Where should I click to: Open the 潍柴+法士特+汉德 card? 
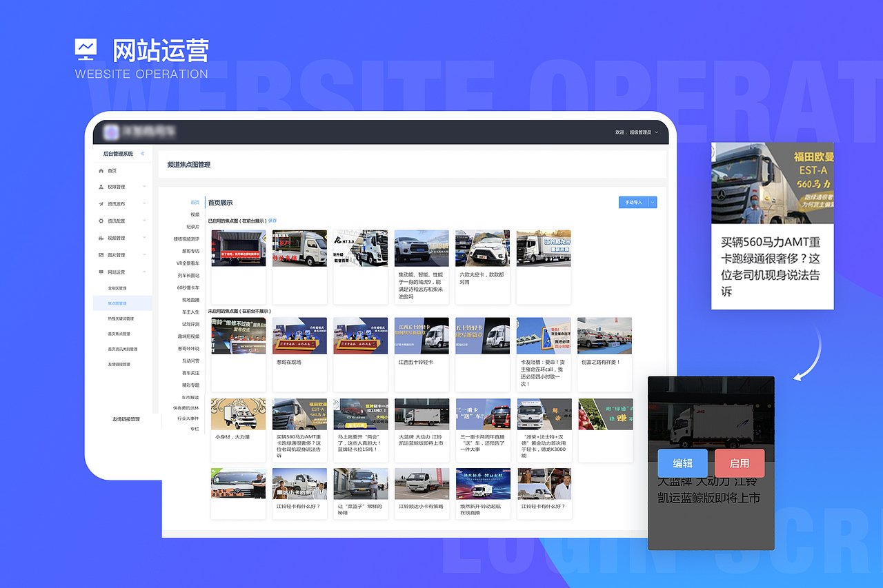pyautogui.click(x=544, y=430)
